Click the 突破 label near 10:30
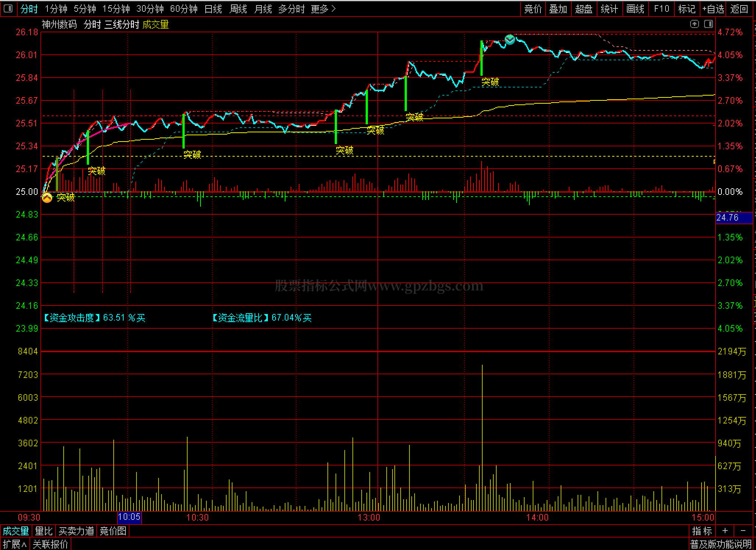The height and width of the screenshot is (550, 756). point(192,154)
